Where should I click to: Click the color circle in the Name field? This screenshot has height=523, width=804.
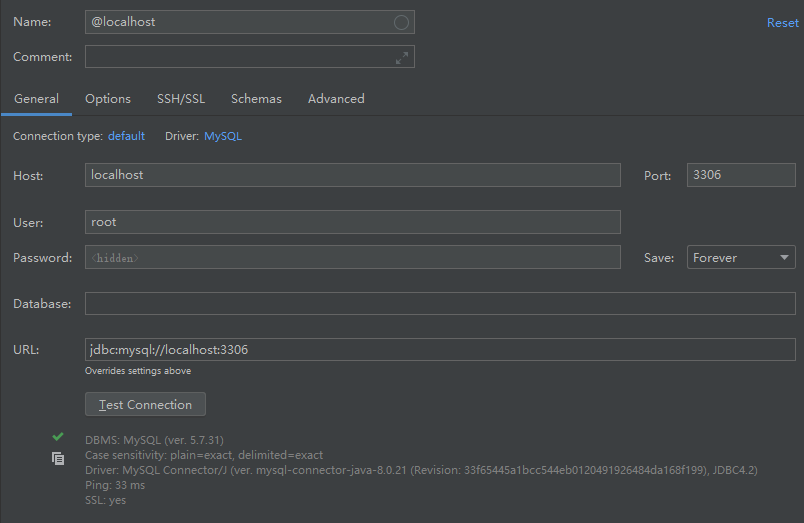401,22
